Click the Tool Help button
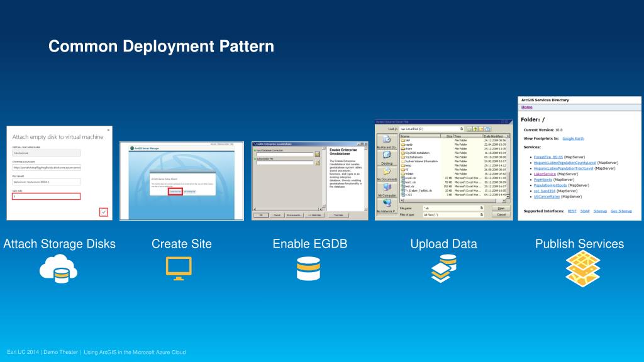This screenshot has width=644, height=362. (339, 215)
